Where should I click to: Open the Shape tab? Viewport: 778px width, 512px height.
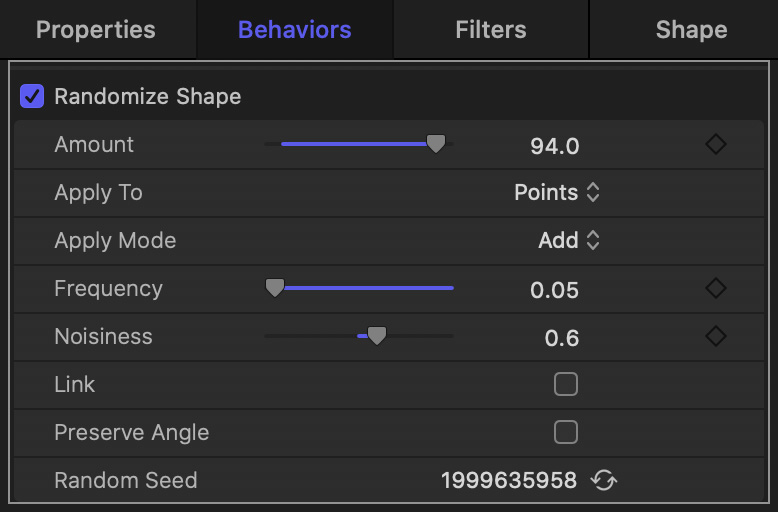(x=691, y=30)
